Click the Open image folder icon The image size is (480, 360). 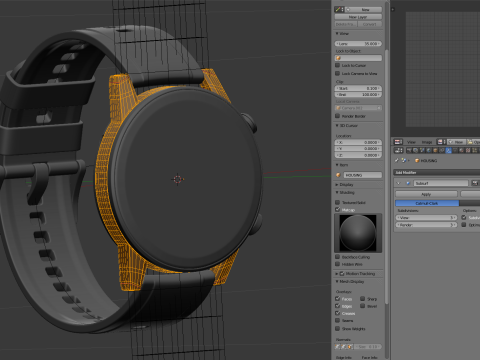[x=470, y=142]
